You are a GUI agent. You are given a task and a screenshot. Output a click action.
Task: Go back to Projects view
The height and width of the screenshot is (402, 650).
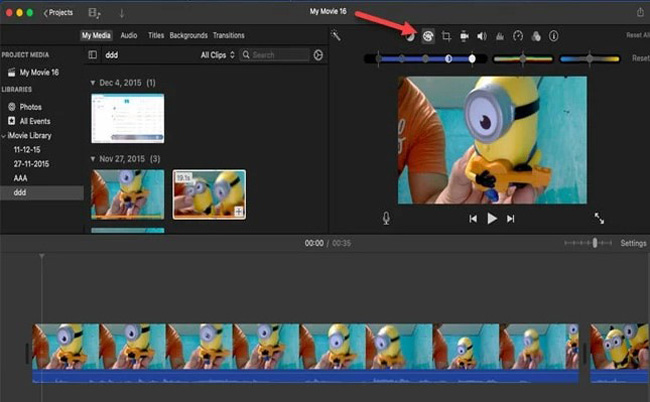(x=58, y=13)
